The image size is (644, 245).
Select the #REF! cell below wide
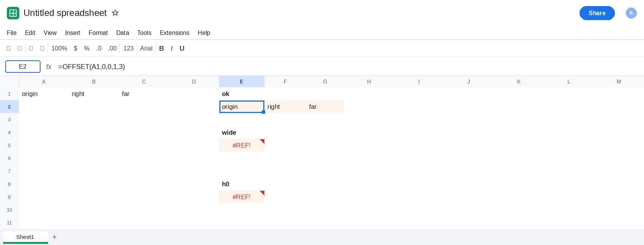242,146
